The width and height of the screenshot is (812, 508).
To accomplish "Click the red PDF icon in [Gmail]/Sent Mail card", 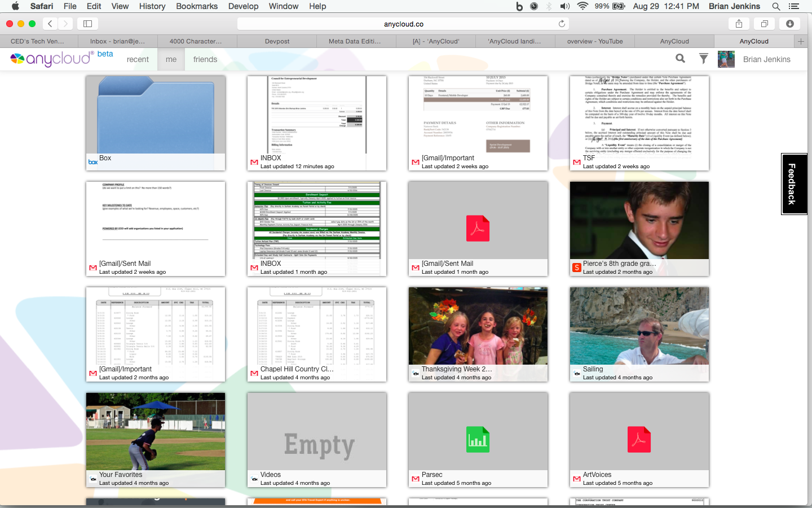I will pos(478,228).
